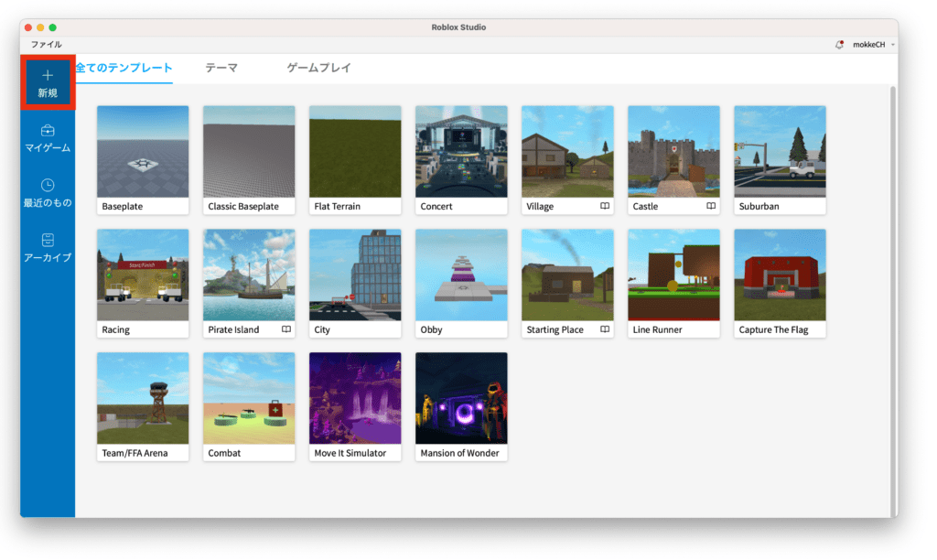Select the Racing template thumbnail

click(x=143, y=275)
